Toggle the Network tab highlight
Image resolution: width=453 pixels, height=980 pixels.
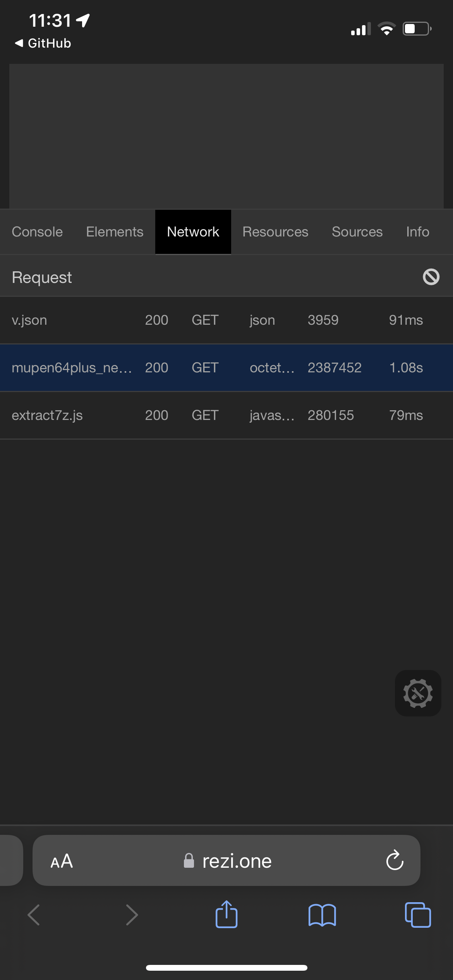192,231
